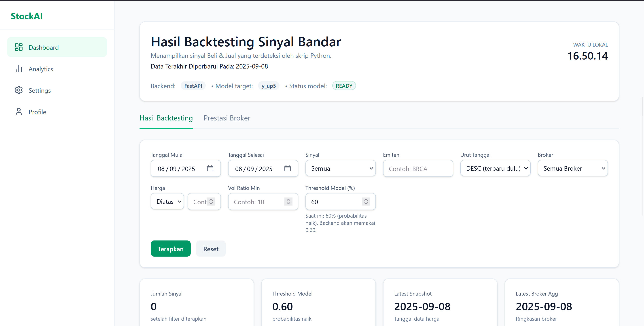
Task: Reset all filters with the Reset button
Action: point(211,249)
